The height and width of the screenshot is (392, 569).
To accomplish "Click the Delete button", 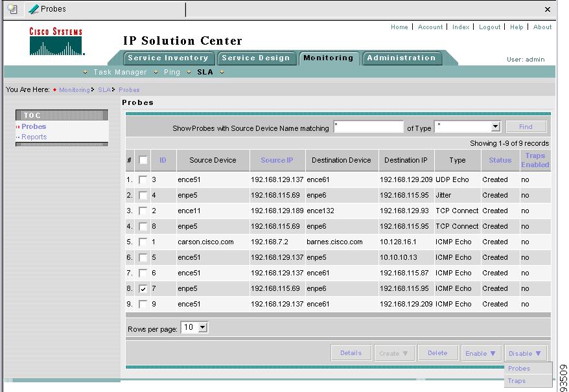I will (437, 352).
